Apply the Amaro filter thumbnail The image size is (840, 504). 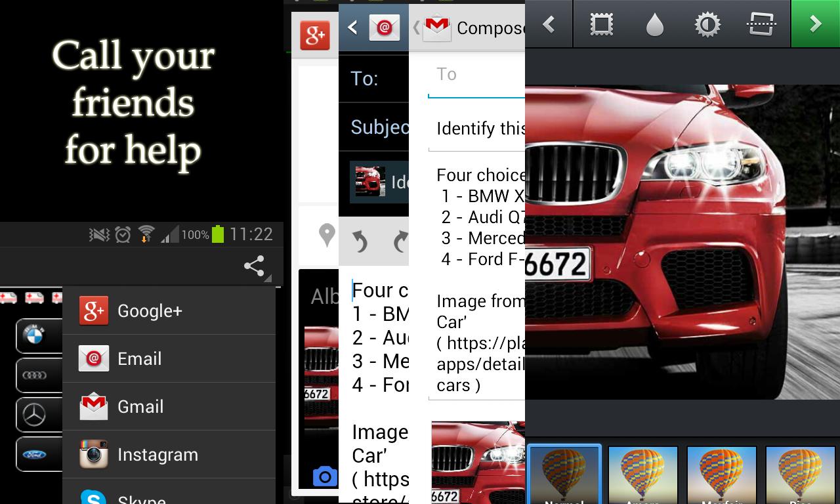point(642,474)
